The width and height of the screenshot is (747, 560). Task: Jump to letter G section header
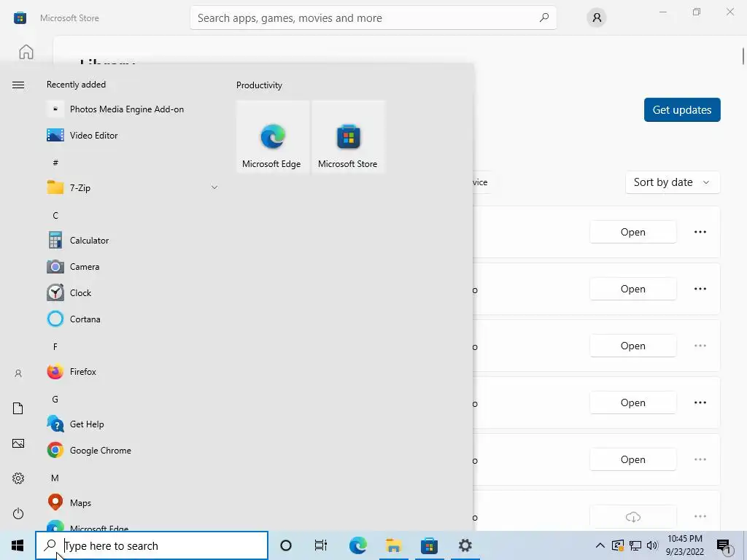coord(55,399)
